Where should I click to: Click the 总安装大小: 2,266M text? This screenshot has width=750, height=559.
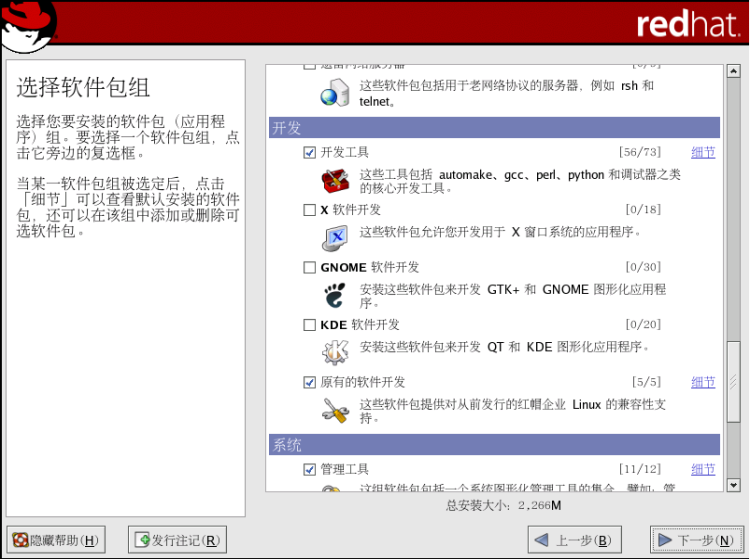[x=503, y=505]
